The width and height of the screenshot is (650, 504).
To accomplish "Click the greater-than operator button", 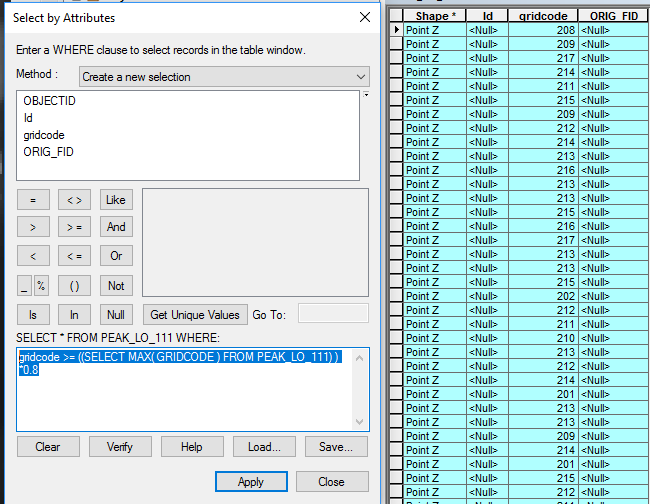I will pos(33,227).
